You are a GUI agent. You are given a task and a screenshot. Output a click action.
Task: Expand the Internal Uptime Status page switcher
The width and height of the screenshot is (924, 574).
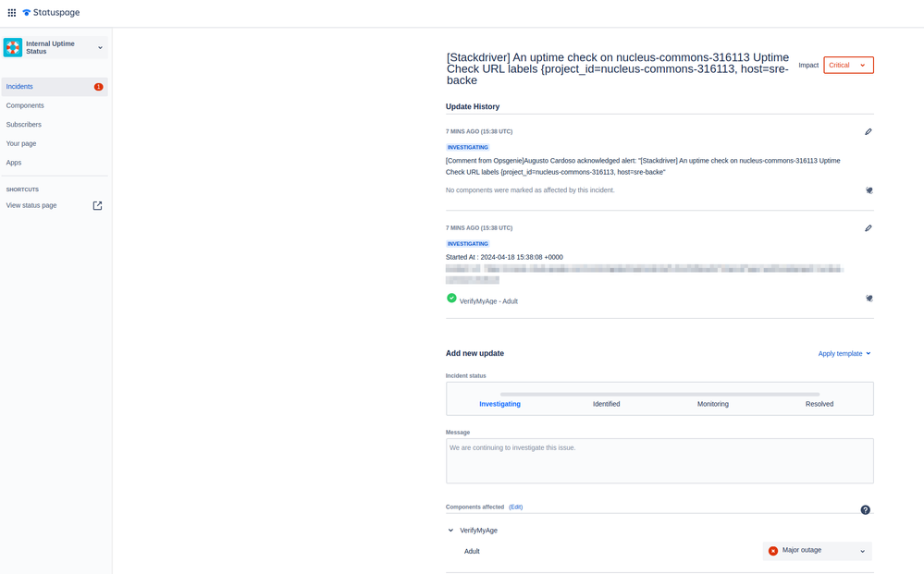coord(100,48)
